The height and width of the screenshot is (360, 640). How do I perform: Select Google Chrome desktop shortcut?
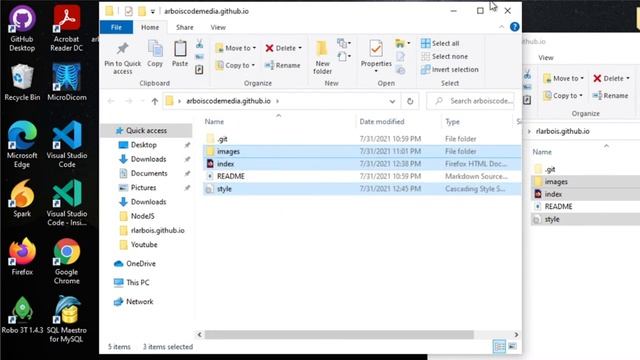tap(67, 261)
